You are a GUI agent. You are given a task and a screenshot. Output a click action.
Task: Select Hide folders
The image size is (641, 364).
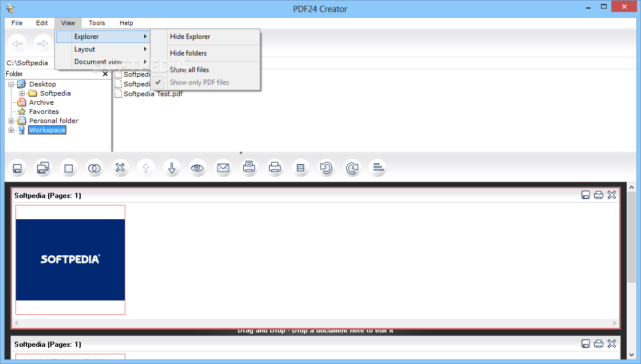(205, 53)
